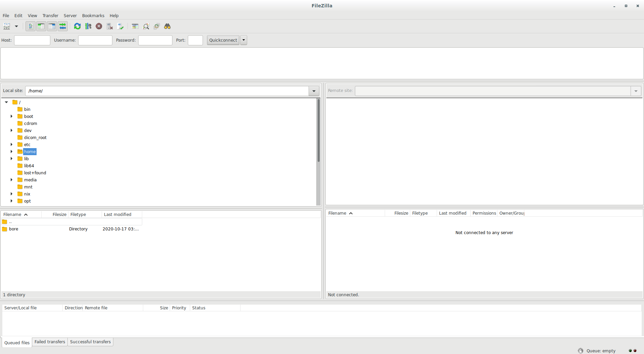Image resolution: width=644 pixels, height=354 pixels.
Task: Click the local directory tree scrollbar
Action: (x=318, y=131)
